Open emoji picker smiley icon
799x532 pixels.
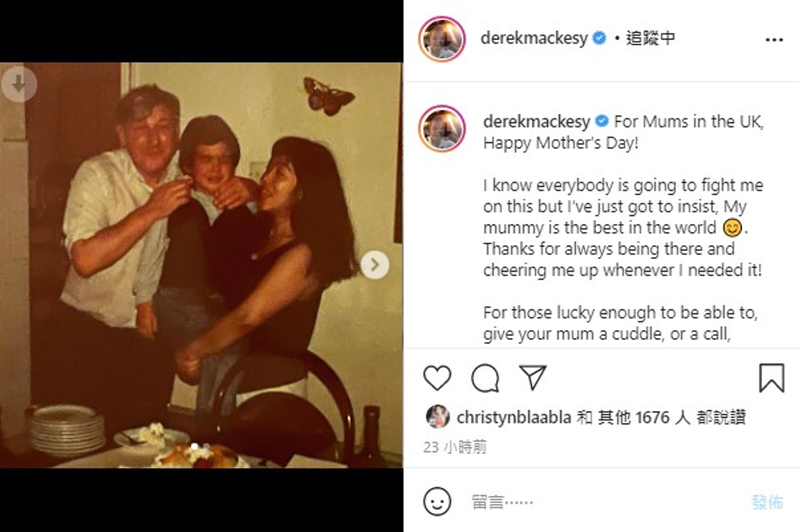pyautogui.click(x=437, y=501)
